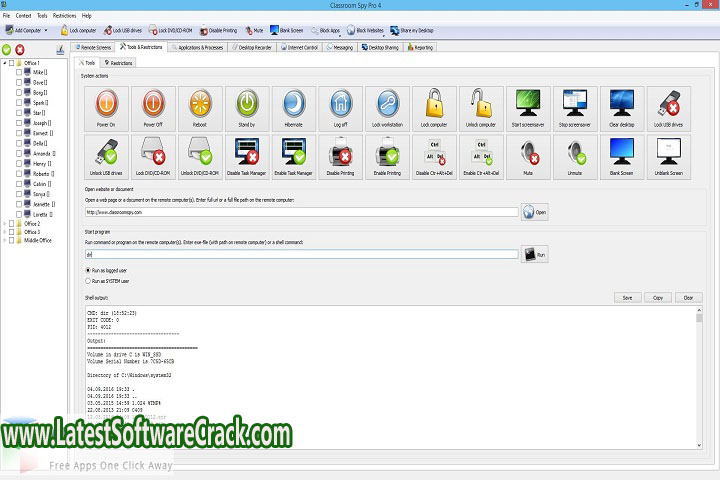Click the website URL input field
Image resolution: width=720 pixels, height=480 pixels.
tap(302, 212)
